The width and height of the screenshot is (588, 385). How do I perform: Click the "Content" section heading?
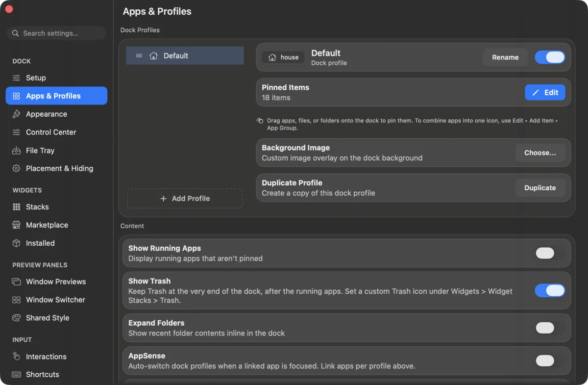[x=132, y=226]
